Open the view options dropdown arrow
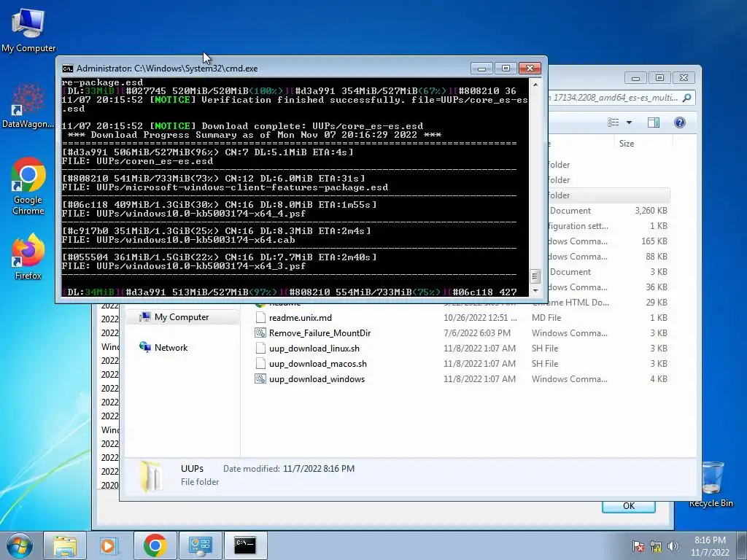747x560 pixels. click(x=629, y=122)
